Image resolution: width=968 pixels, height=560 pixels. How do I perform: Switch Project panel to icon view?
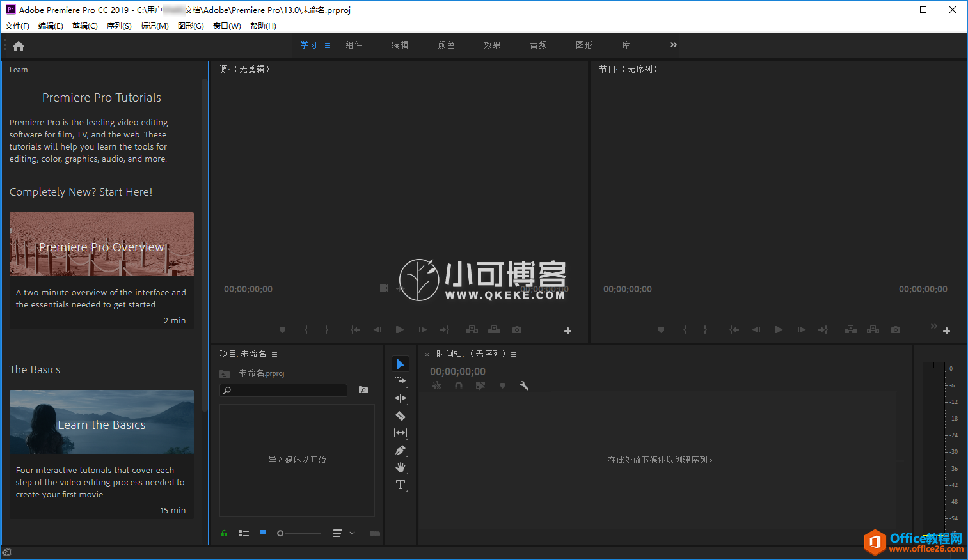click(263, 533)
